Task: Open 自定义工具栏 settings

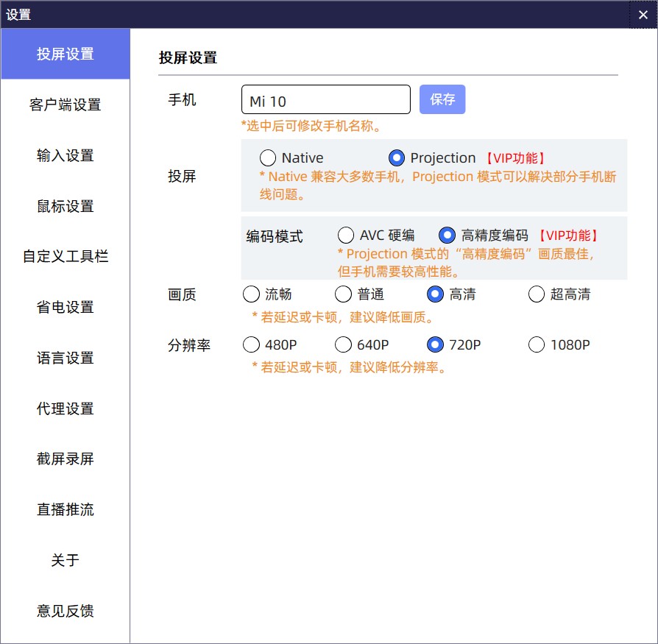Action: [x=65, y=257]
